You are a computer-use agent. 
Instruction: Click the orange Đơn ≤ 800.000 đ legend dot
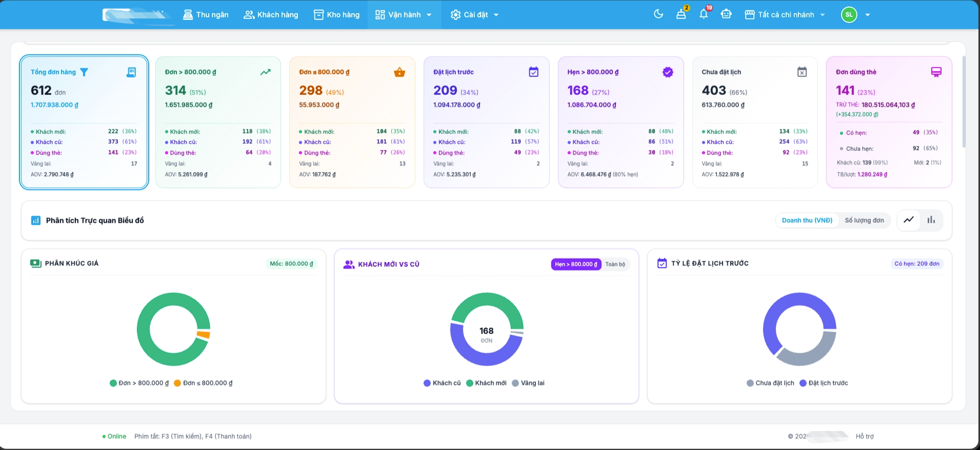(x=177, y=383)
